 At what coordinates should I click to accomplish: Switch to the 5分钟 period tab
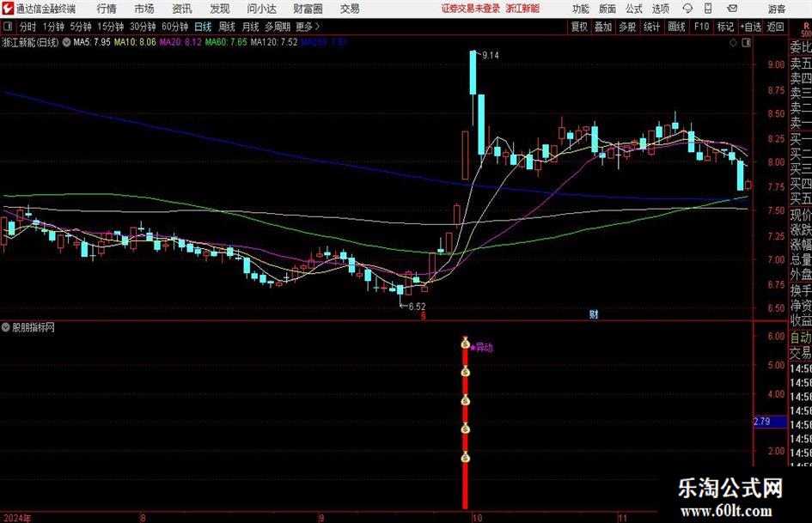point(80,27)
